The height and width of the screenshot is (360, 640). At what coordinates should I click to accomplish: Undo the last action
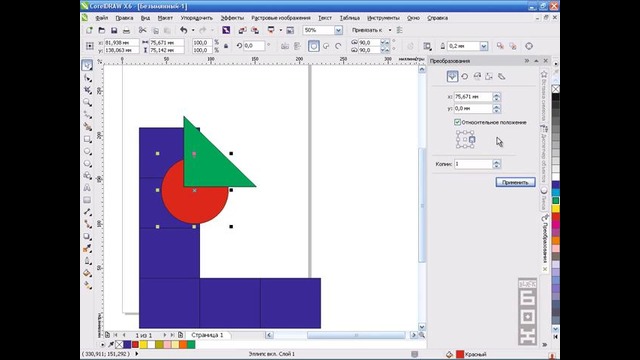[184, 30]
